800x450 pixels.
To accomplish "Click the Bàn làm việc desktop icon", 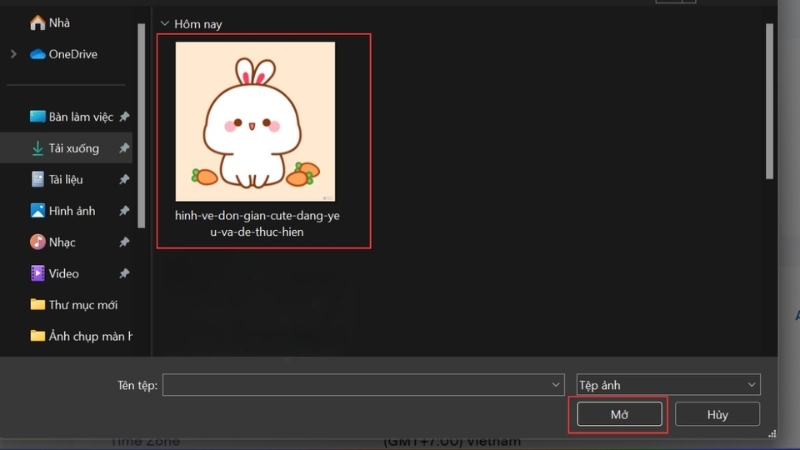I will [x=38, y=117].
